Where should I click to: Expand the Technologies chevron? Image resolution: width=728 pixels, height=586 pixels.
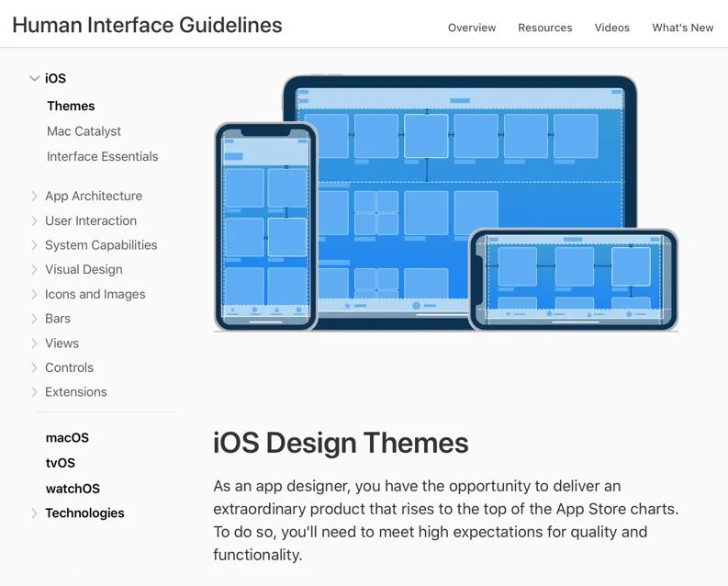point(34,513)
